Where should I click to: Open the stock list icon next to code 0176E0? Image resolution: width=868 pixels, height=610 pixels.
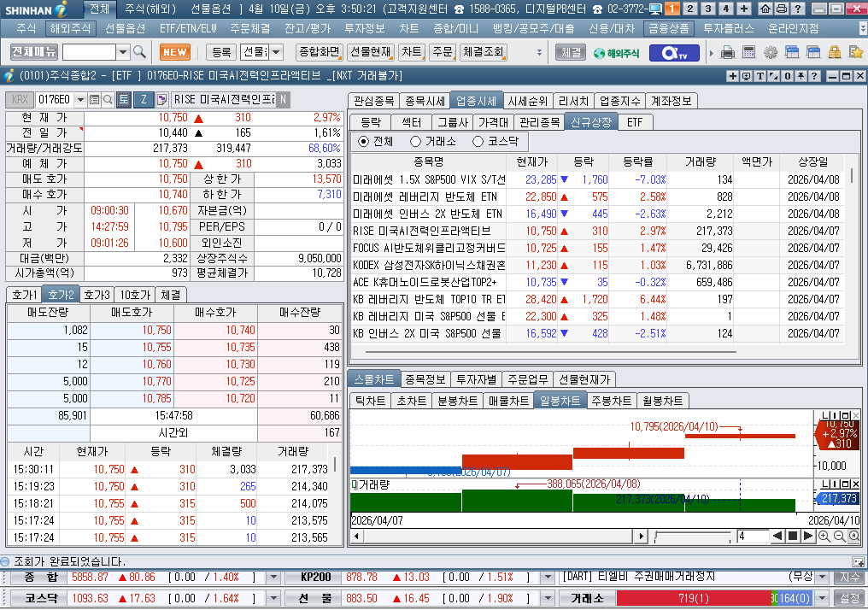point(94,100)
